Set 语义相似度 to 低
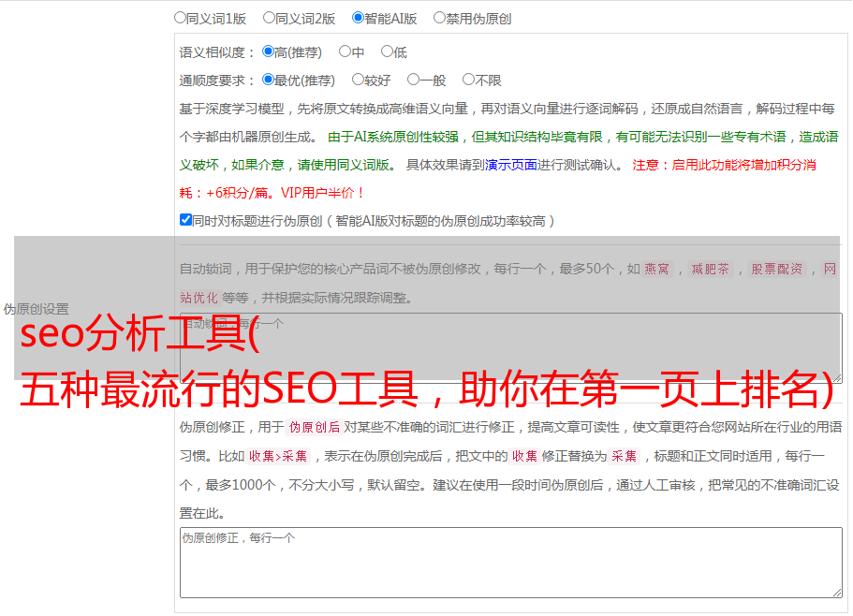 pos(387,51)
